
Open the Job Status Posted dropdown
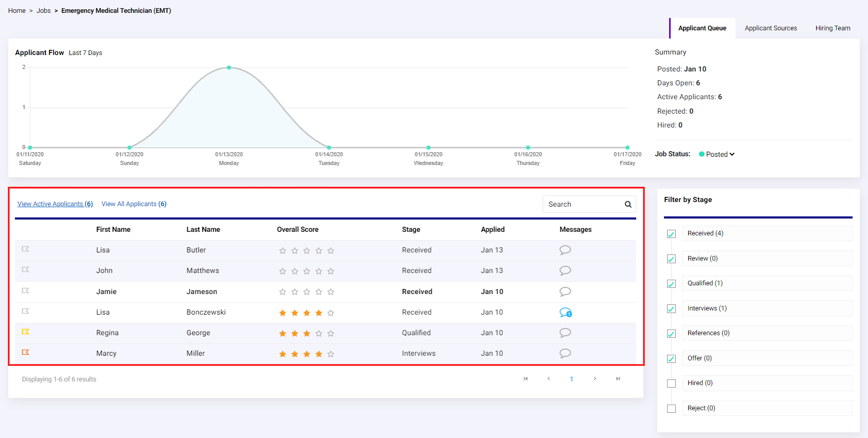click(x=717, y=154)
